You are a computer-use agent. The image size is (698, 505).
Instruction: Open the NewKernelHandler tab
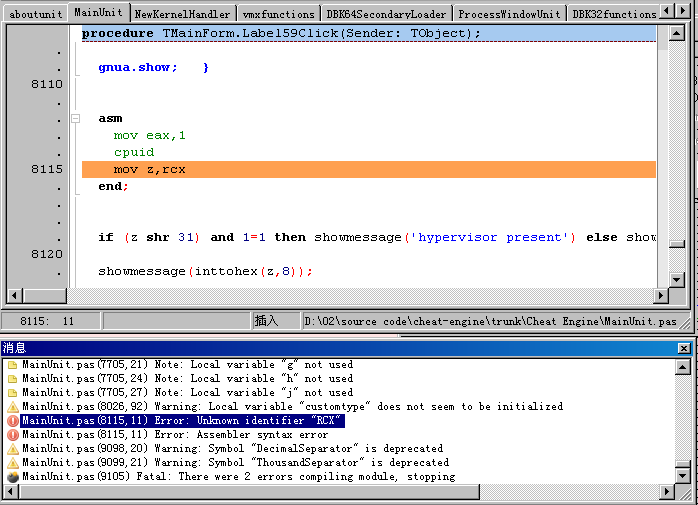pos(182,14)
